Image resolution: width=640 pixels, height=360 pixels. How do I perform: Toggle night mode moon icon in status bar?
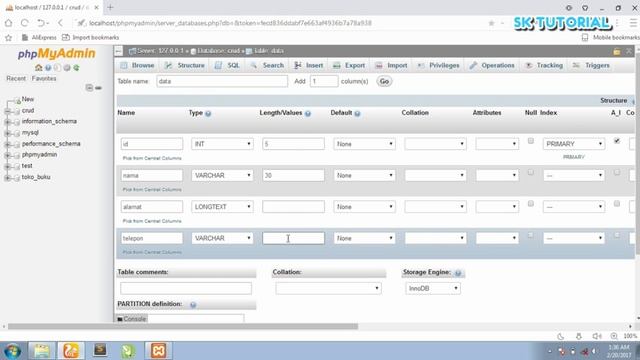click(560, 336)
